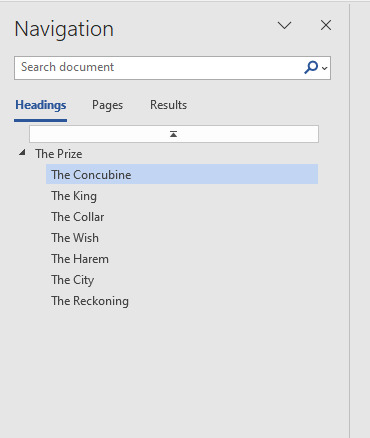Close the Navigation pane
Screen dimensions: 370x438
tap(326, 25)
